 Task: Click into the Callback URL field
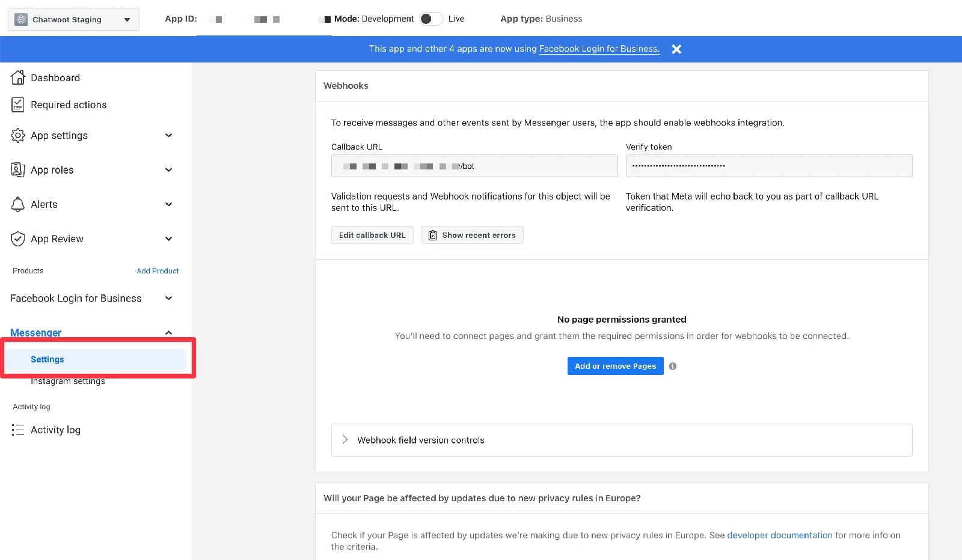point(474,166)
